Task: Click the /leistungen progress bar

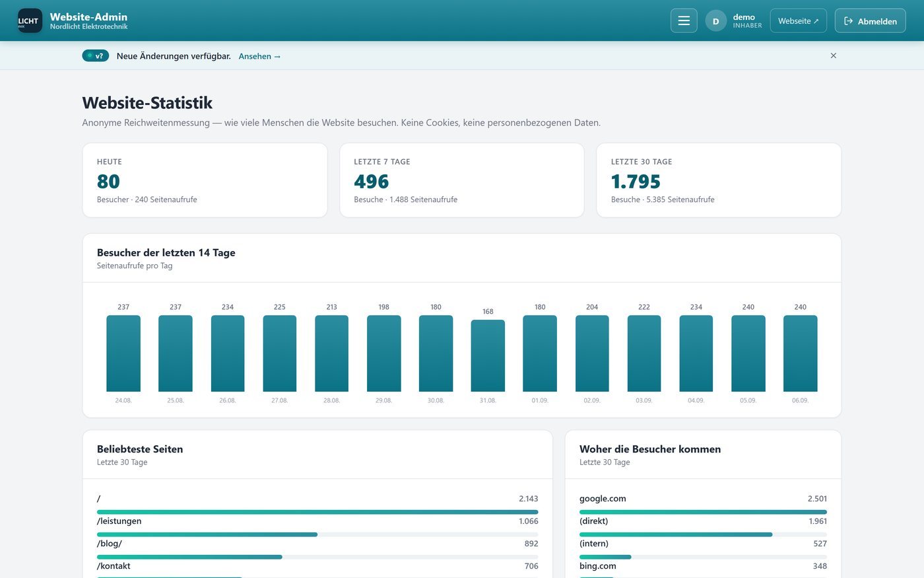Action: coord(317,534)
